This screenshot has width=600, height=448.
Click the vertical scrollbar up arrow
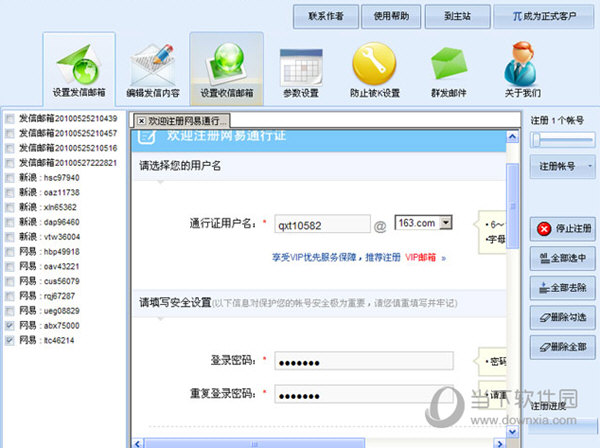(x=512, y=137)
